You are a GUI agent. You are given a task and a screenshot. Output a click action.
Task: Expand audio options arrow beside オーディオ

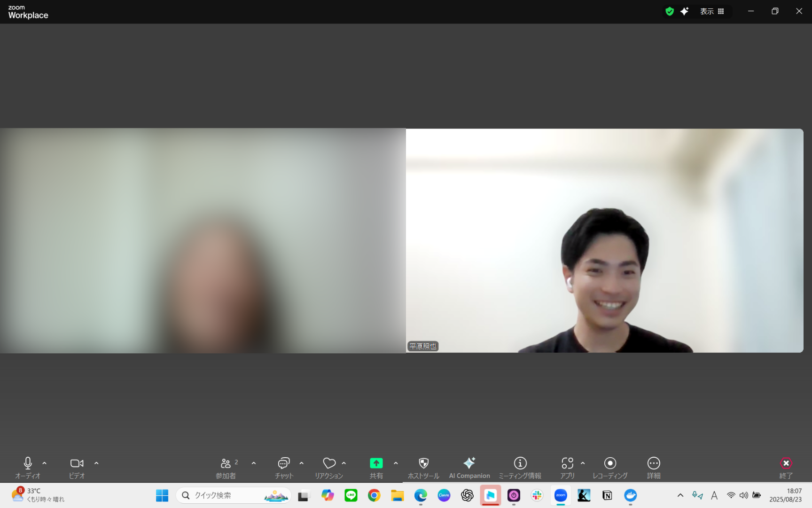[x=45, y=463]
